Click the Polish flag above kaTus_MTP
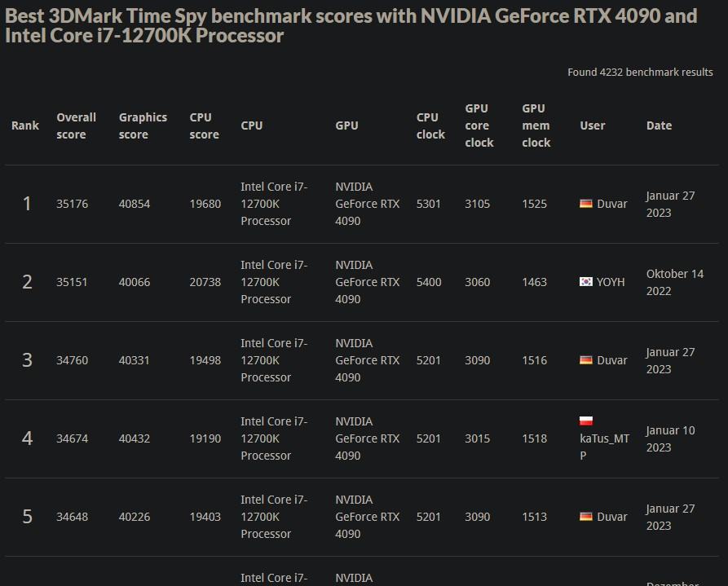The height and width of the screenshot is (586, 728). [x=586, y=421]
